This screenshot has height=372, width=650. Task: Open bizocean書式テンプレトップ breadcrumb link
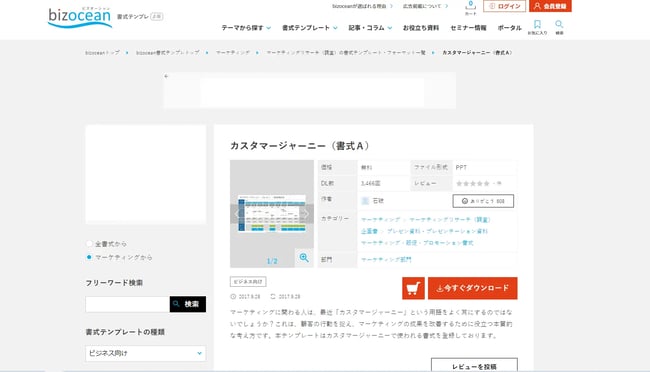167,53
